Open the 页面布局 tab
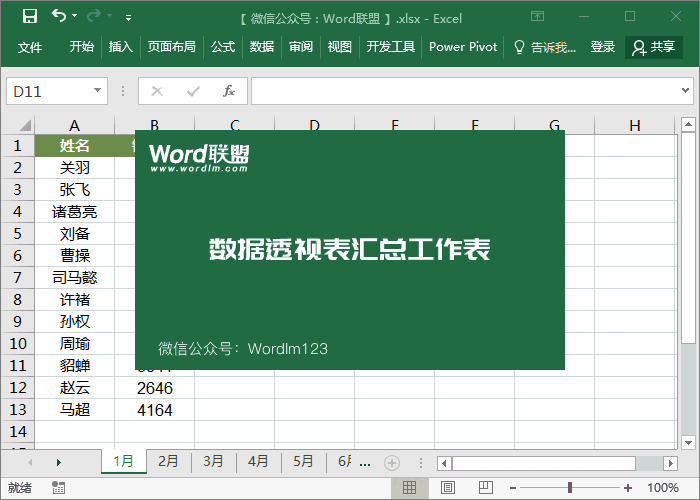The height and width of the screenshot is (500, 700). [171, 46]
